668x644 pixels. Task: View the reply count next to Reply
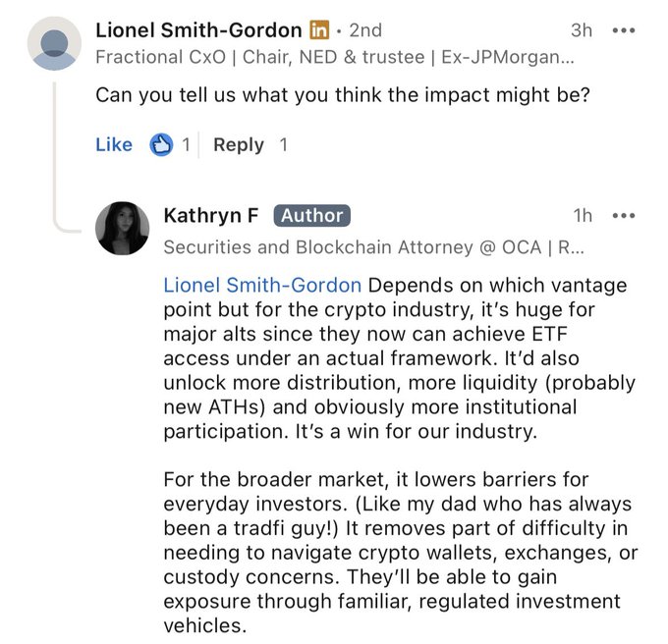[x=284, y=145]
